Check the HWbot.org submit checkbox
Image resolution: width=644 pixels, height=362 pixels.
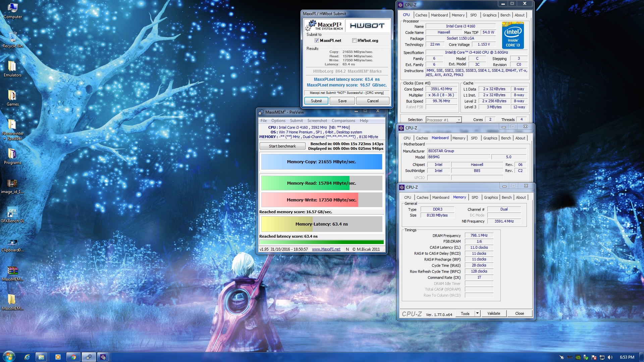click(354, 41)
